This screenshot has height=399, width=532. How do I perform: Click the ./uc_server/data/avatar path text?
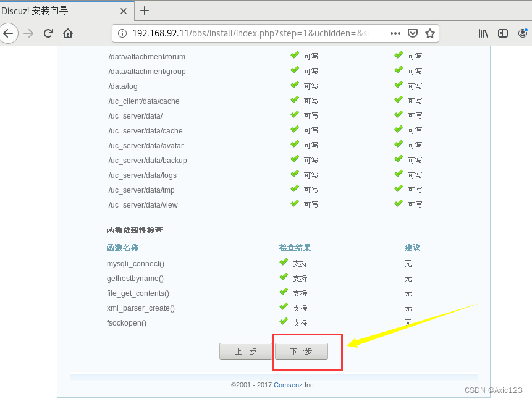coord(145,146)
